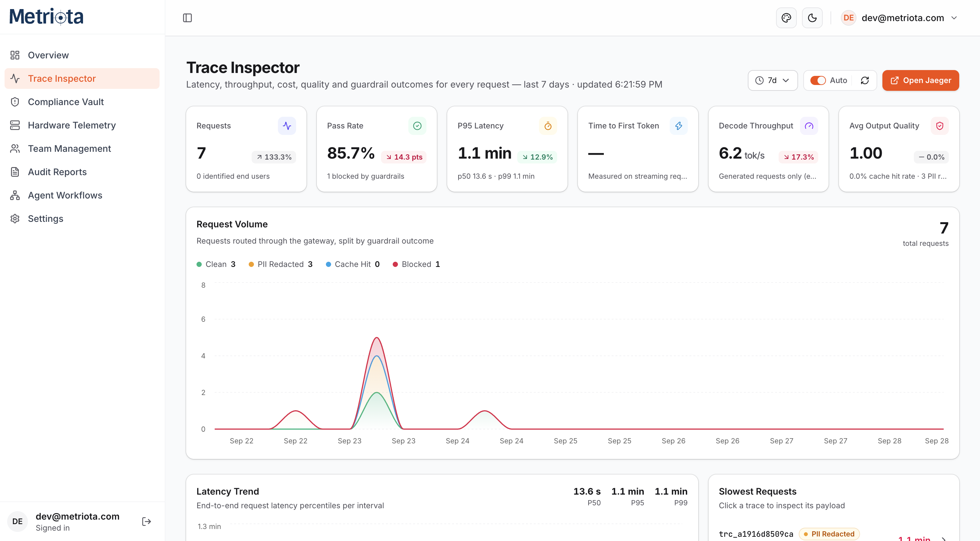Click the 0.0% output quality badge
Image resolution: width=980 pixels, height=541 pixels.
[x=931, y=157]
